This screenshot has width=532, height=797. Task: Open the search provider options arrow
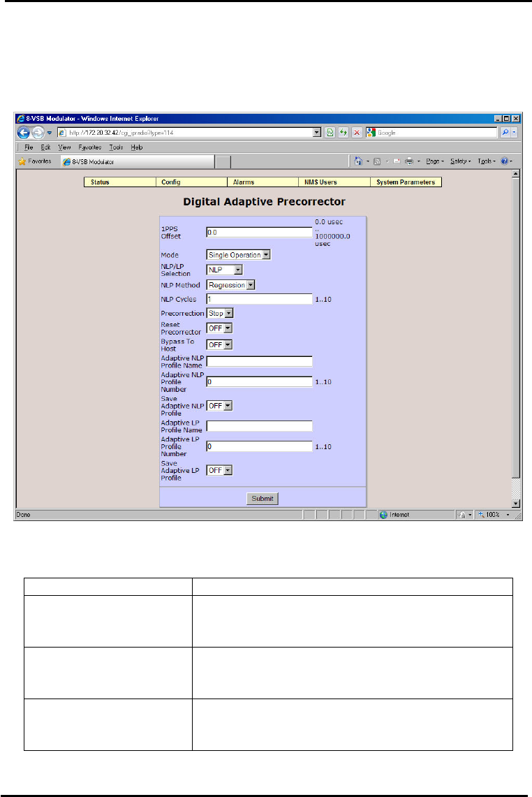[515, 132]
